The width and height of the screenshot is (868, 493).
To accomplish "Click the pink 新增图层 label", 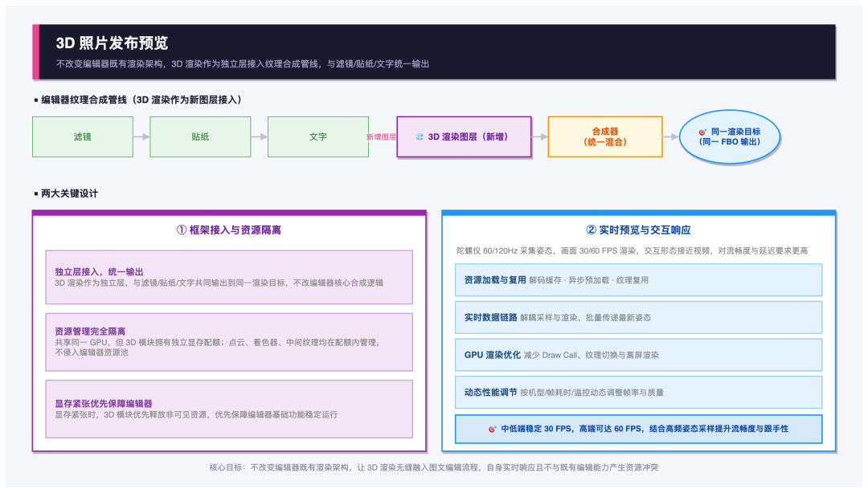I will tap(381, 136).
